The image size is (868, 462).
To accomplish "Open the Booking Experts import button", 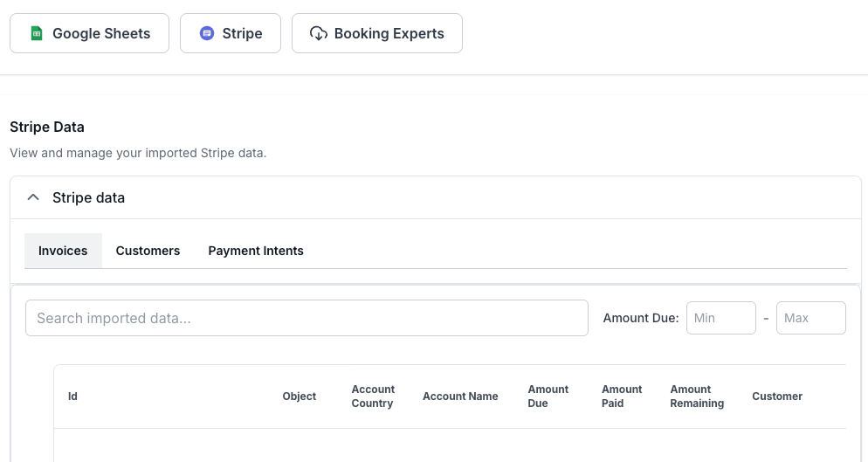I will point(377,33).
